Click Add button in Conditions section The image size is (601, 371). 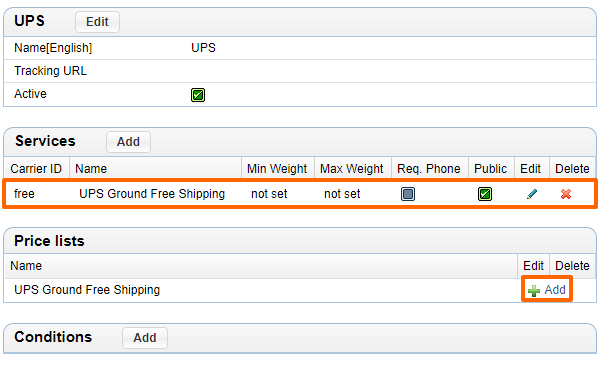(x=145, y=338)
